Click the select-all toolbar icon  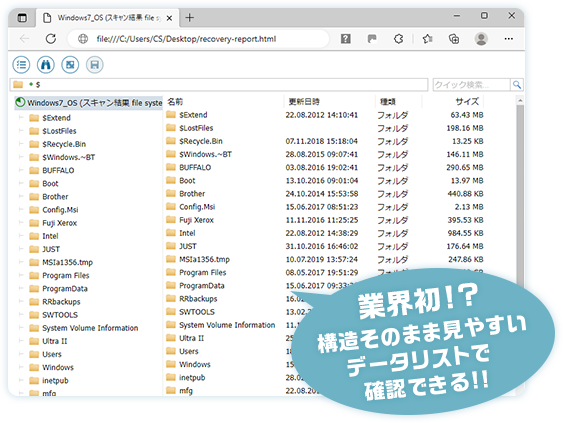(70, 65)
